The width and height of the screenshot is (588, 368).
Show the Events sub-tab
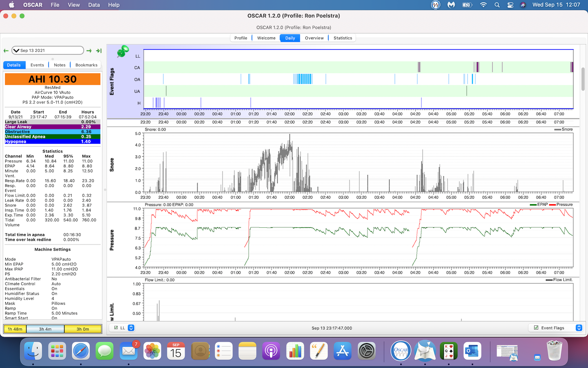(37, 65)
